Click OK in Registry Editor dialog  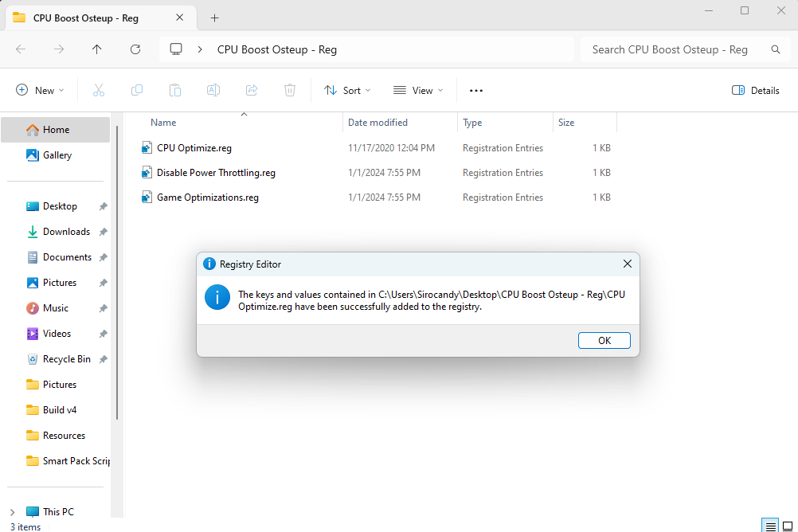604,341
